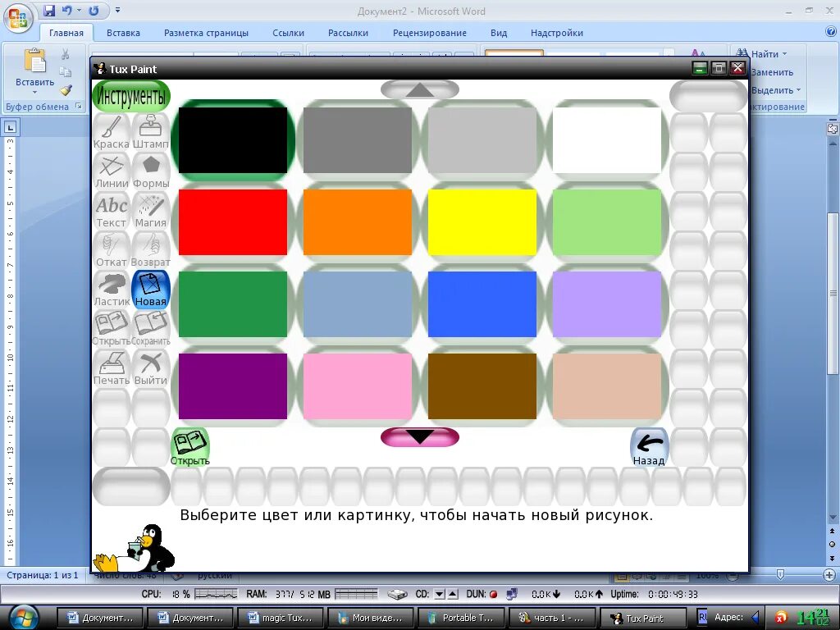The image size is (840, 630).
Task: Choose the dark purple background color
Action: [232, 386]
